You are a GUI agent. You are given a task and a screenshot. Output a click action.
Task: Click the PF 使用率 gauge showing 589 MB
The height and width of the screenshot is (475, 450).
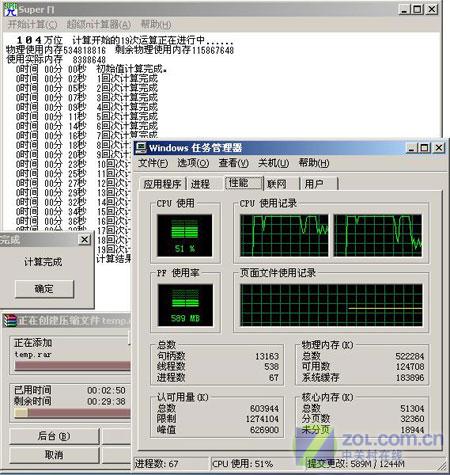tap(185, 305)
